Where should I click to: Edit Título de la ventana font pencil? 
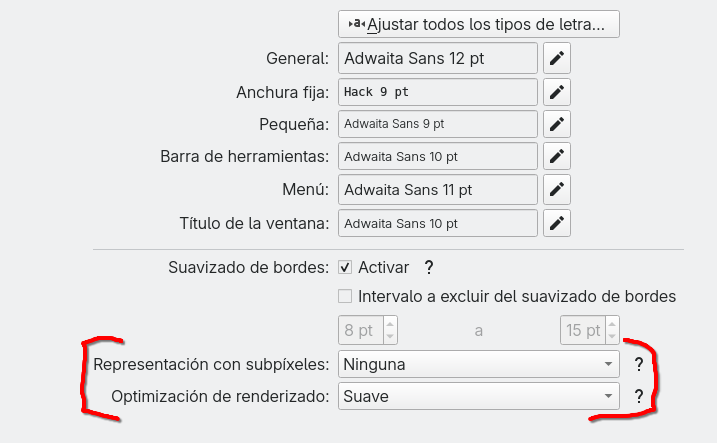(x=556, y=223)
